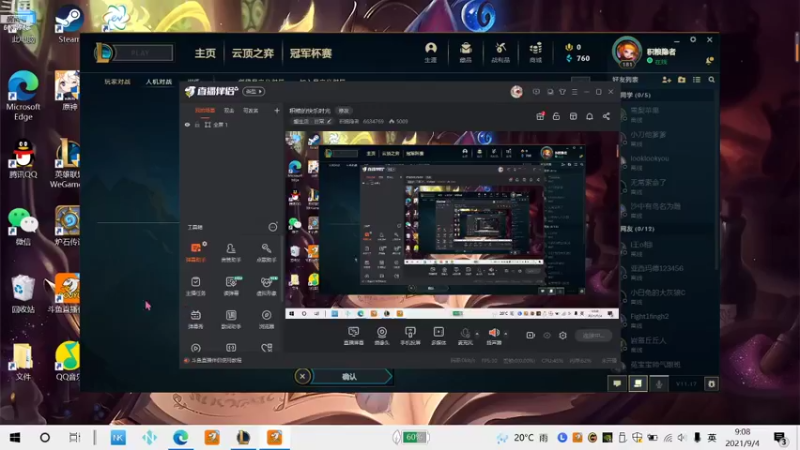
Task: Click the add friend icon in friends list
Action: pos(666,80)
